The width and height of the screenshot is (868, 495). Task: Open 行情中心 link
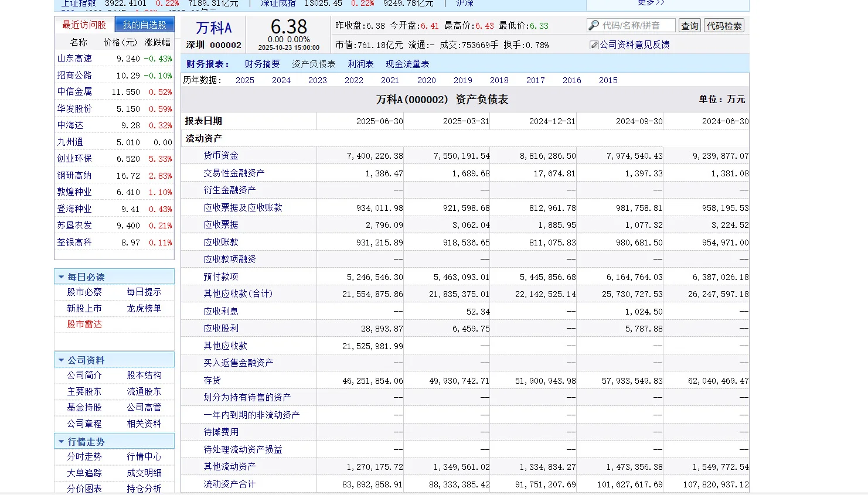[x=144, y=456]
